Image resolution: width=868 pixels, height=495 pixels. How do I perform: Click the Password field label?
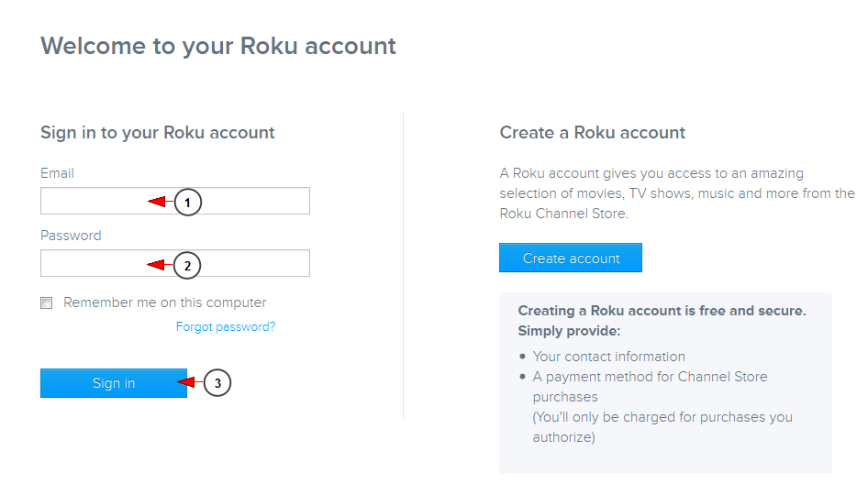pyautogui.click(x=71, y=236)
